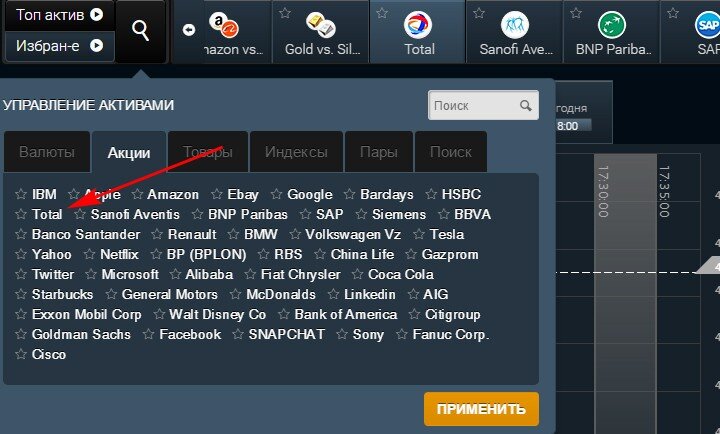The image size is (720, 434).
Task: Toggle favorite star next to Tesla
Action: [419, 234]
